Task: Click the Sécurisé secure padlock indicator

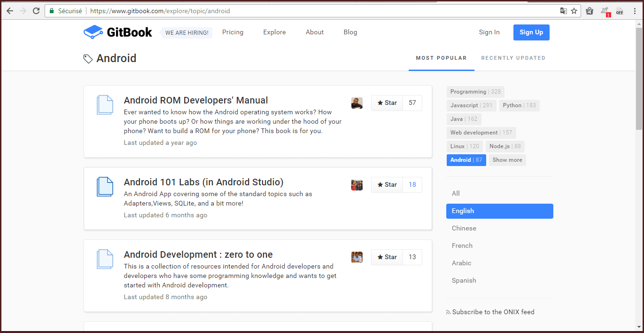Action: click(65, 11)
